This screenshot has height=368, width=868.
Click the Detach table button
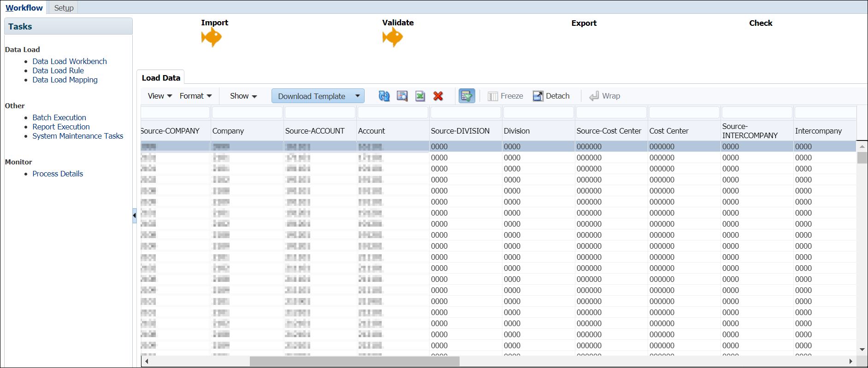click(x=551, y=96)
